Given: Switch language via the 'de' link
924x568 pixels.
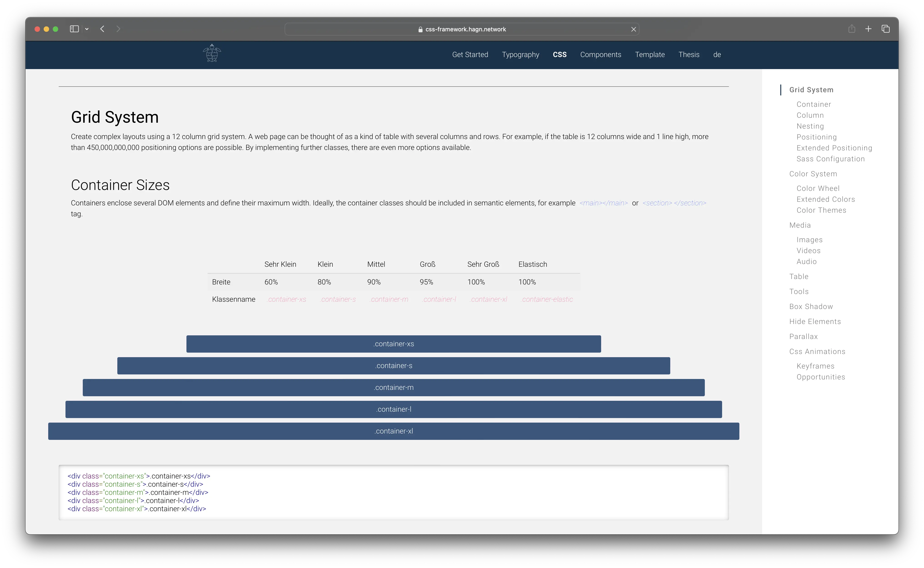Looking at the screenshot, I should [717, 55].
